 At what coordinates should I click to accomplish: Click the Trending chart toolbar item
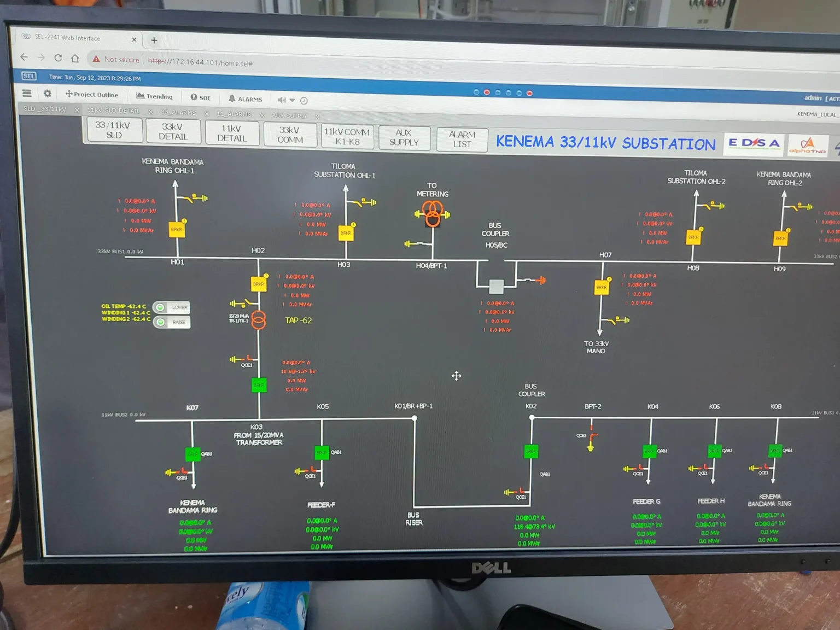pyautogui.click(x=154, y=96)
